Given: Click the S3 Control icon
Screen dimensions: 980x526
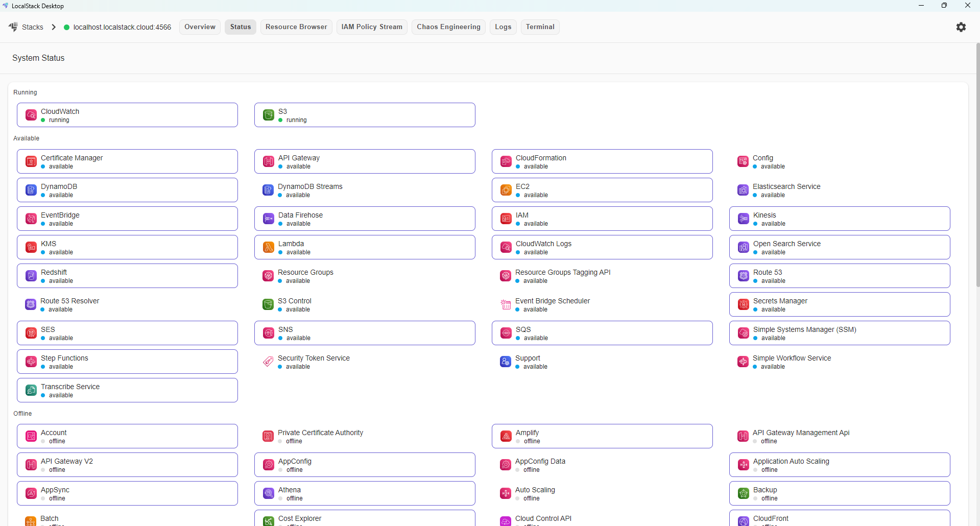Looking at the screenshot, I should coord(268,304).
